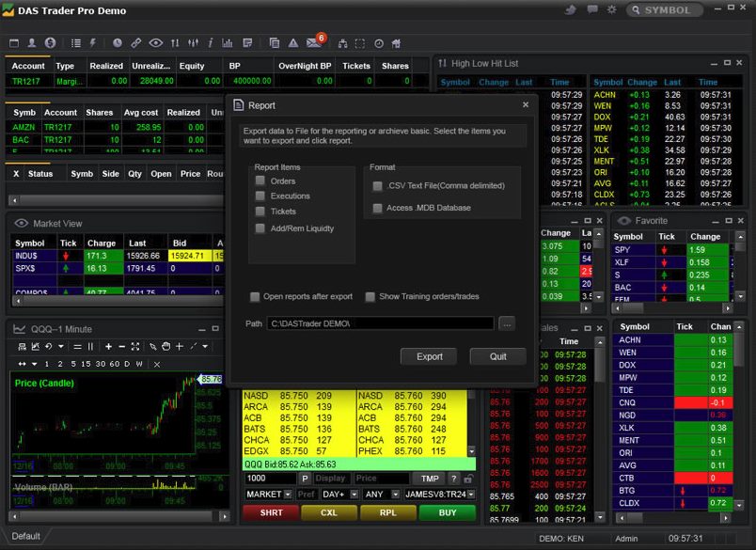Click the chart zoom in plus icon

click(108, 347)
